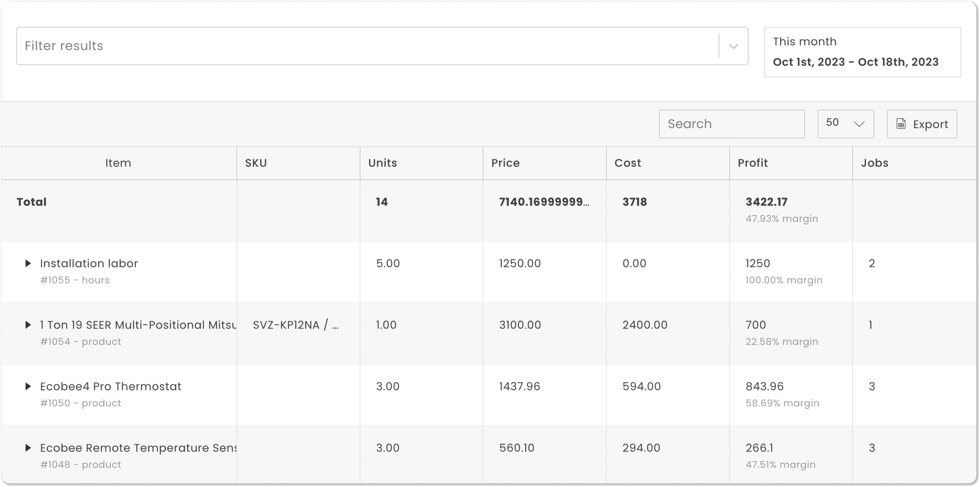The width and height of the screenshot is (980, 487).
Task: Select the Total row summary
Action: point(31,202)
